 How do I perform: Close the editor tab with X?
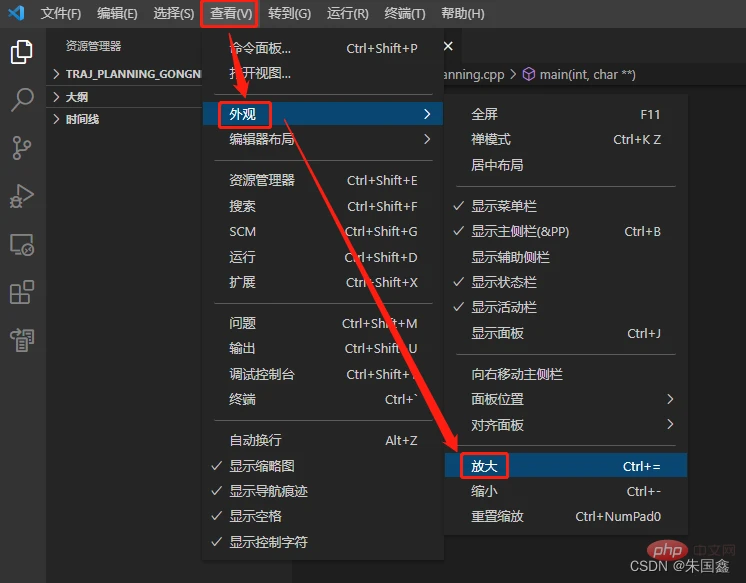tap(448, 46)
